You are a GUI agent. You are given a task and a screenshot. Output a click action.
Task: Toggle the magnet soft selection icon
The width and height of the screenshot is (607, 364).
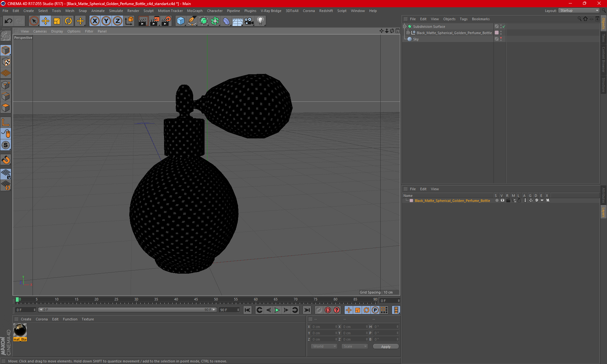pyautogui.click(x=6, y=160)
